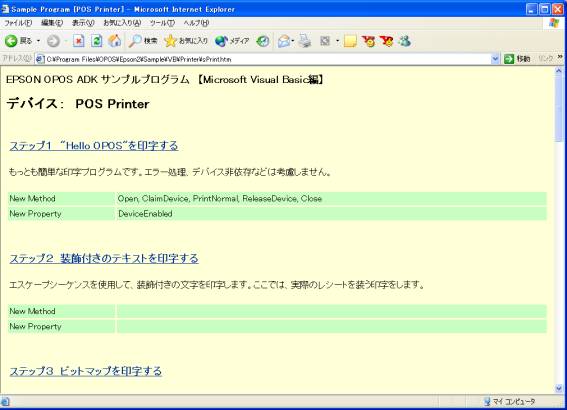
Task: Click "New Property" cell under ステップ2
Action: point(61,326)
